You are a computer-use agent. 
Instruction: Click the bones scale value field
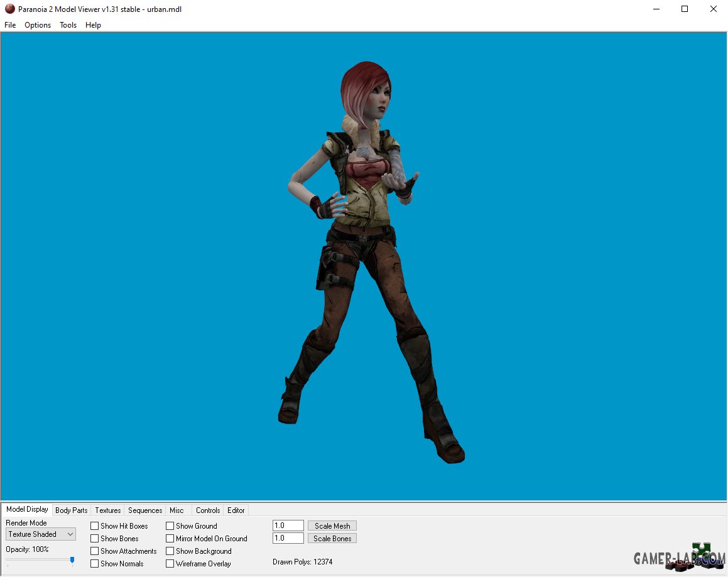pos(288,538)
